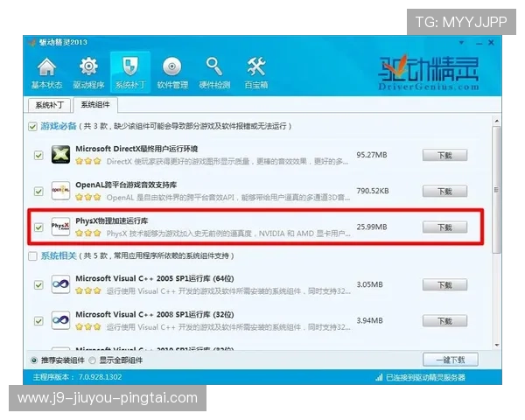Click the PhysX description text
The image size is (525, 420).
pos(228,234)
